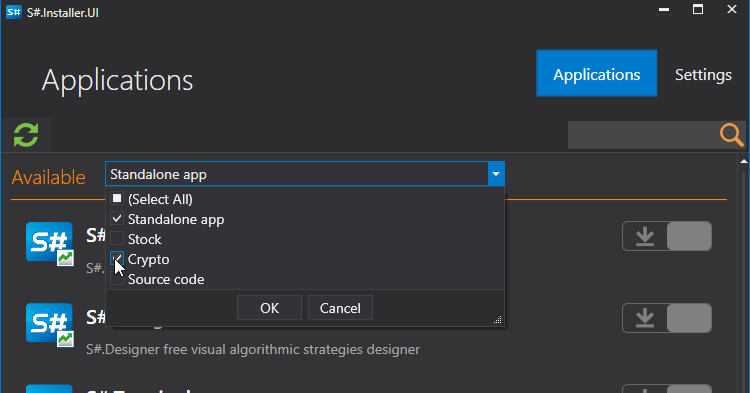Image resolution: width=750 pixels, height=393 pixels.
Task: Click the Applications page title
Action: [117, 80]
